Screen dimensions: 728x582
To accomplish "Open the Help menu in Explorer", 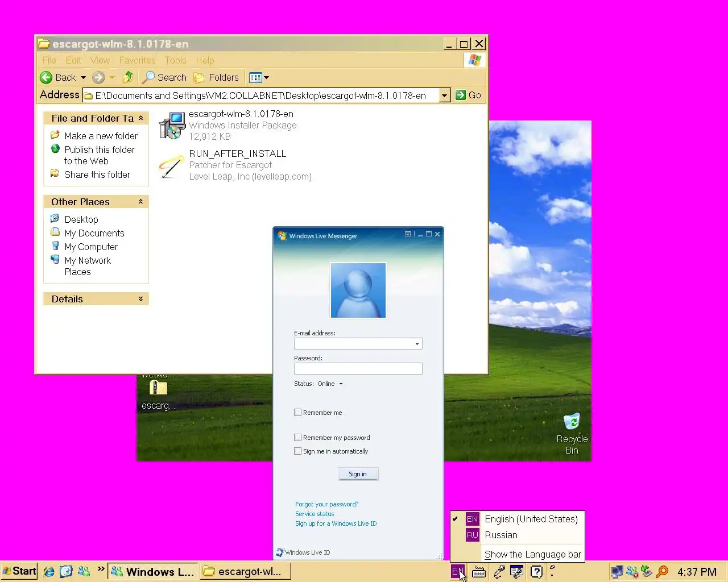I will pyautogui.click(x=205, y=60).
